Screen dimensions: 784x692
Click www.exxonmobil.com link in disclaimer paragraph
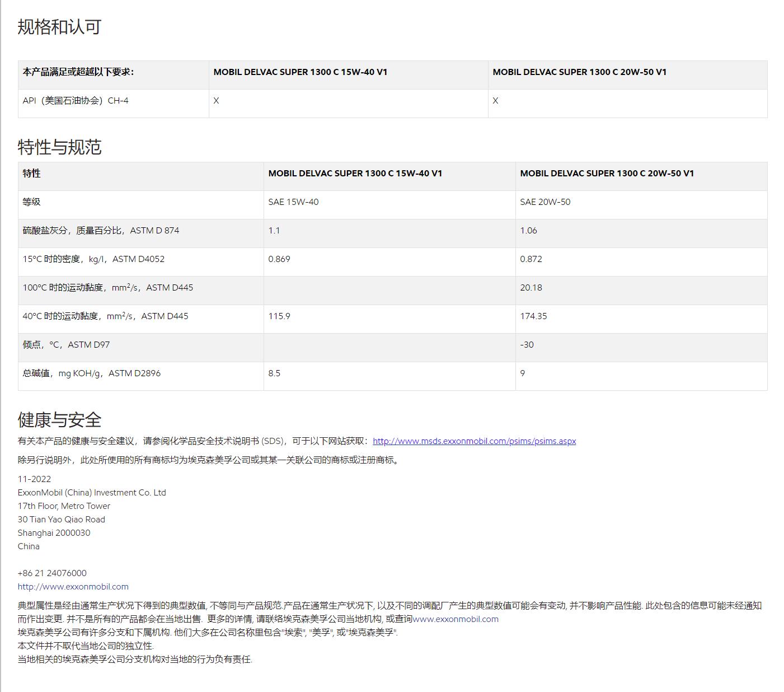456,619
